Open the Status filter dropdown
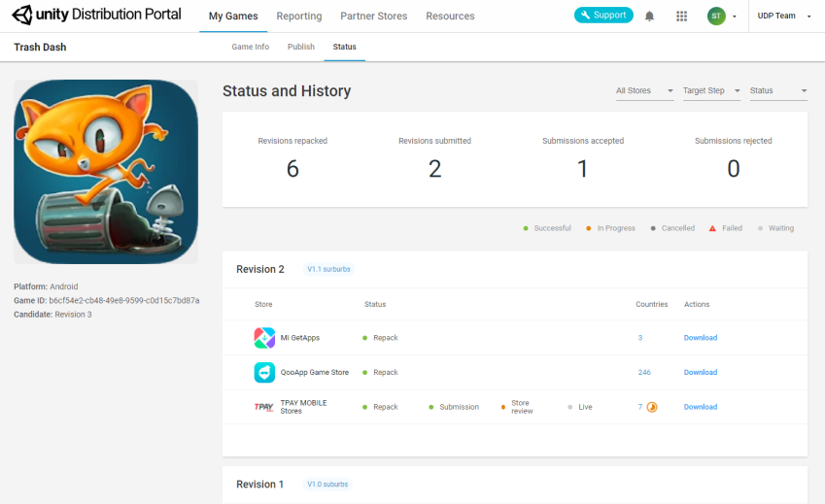 coord(777,91)
